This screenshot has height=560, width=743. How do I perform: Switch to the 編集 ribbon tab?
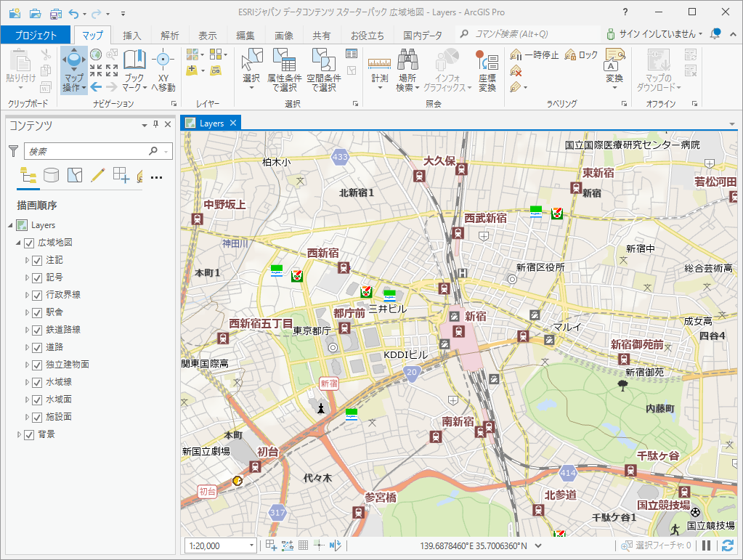(x=245, y=36)
